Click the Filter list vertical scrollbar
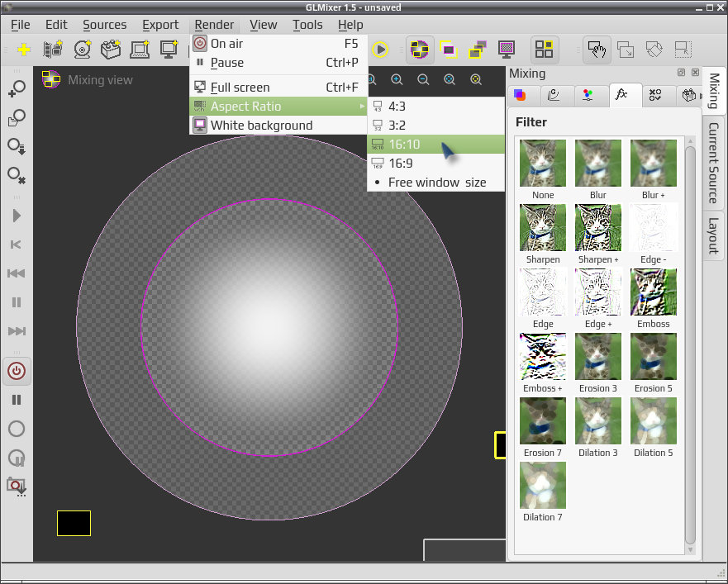 click(x=690, y=344)
